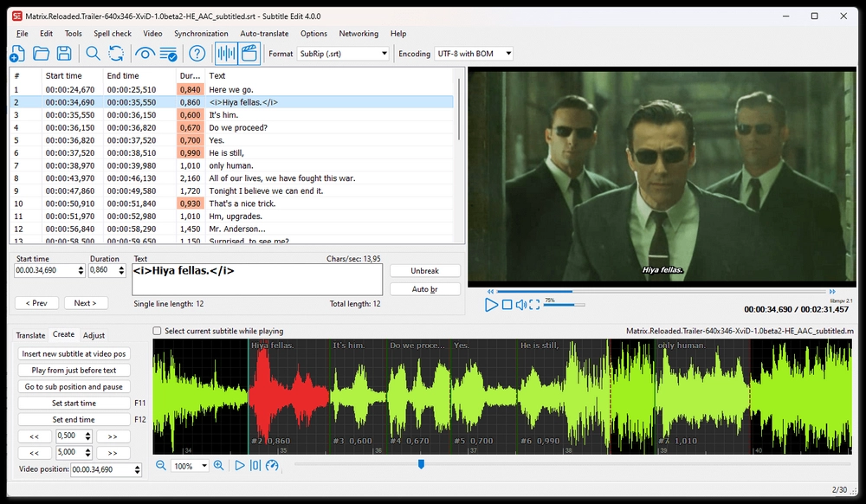Click the Auto br button

tap(424, 289)
